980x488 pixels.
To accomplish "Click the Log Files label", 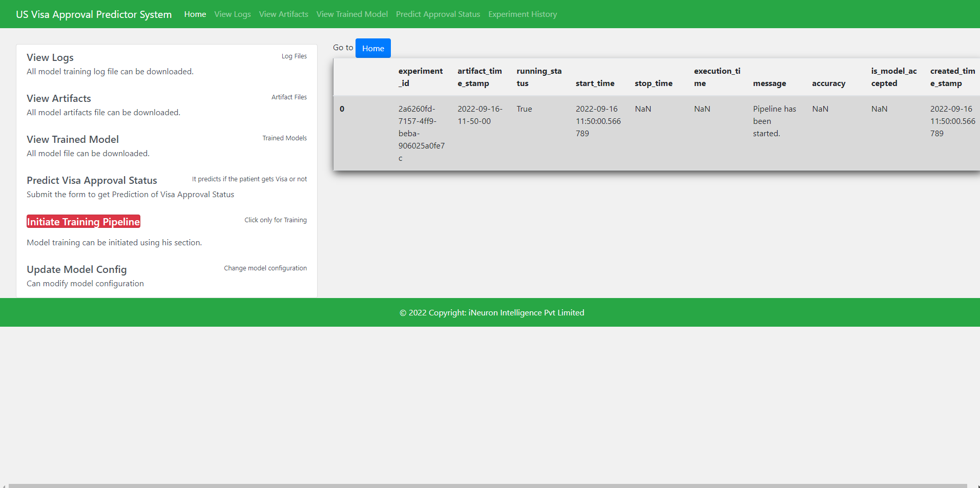I will [294, 56].
